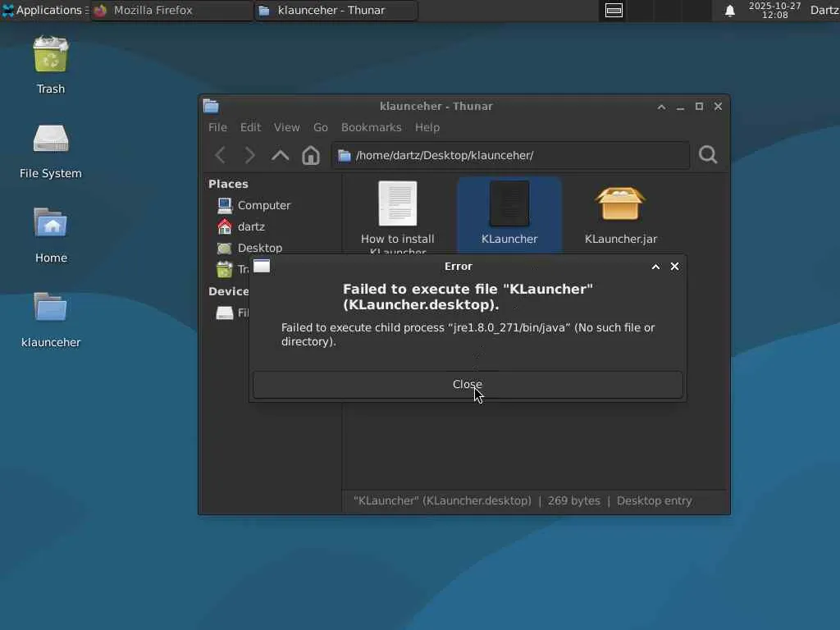Open the Help menu in Thunar
840x630 pixels.
pos(427,127)
